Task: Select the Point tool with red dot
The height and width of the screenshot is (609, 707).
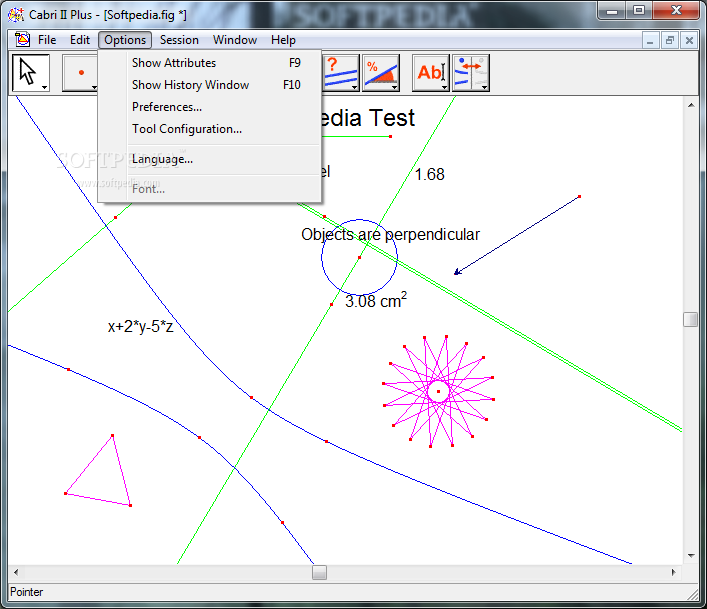Action: point(80,73)
